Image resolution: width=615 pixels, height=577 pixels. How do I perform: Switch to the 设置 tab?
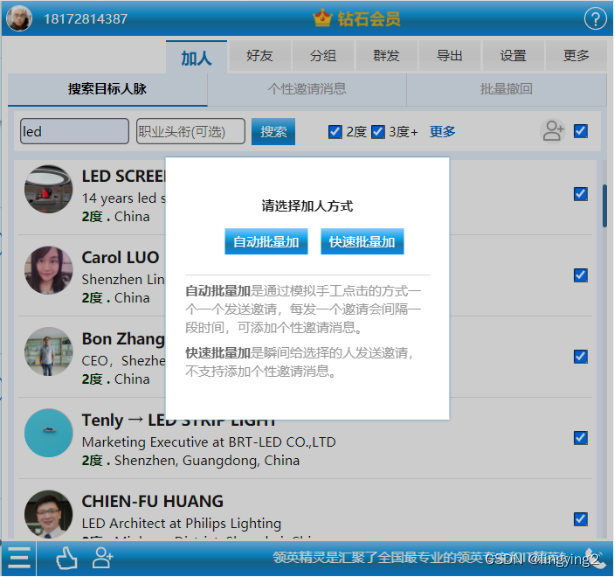[513, 56]
